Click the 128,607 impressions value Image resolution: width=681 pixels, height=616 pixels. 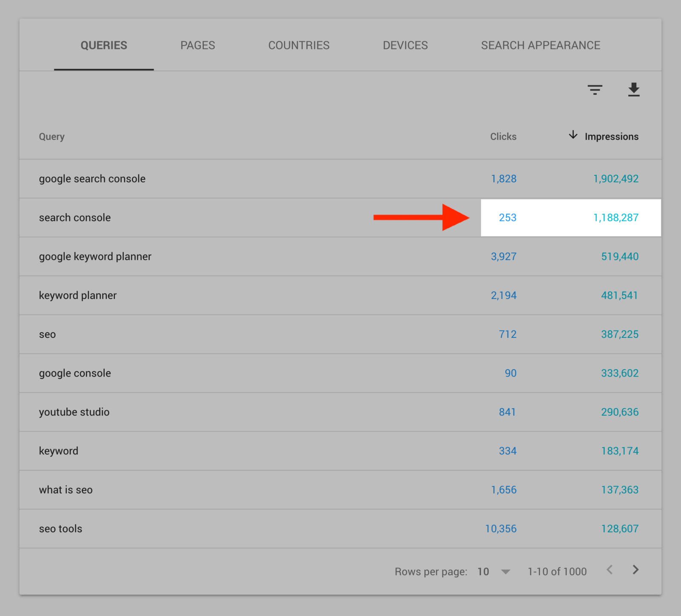[620, 529]
